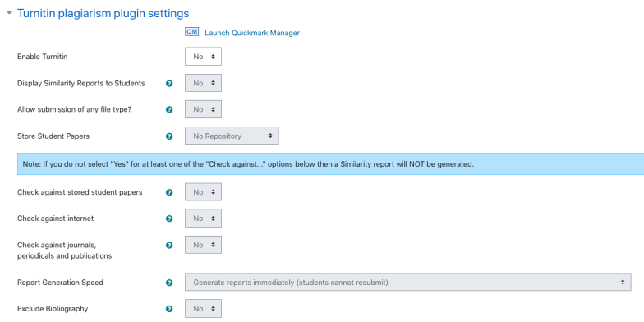Open the Display Similarity Reports to Students dropdown

click(204, 83)
